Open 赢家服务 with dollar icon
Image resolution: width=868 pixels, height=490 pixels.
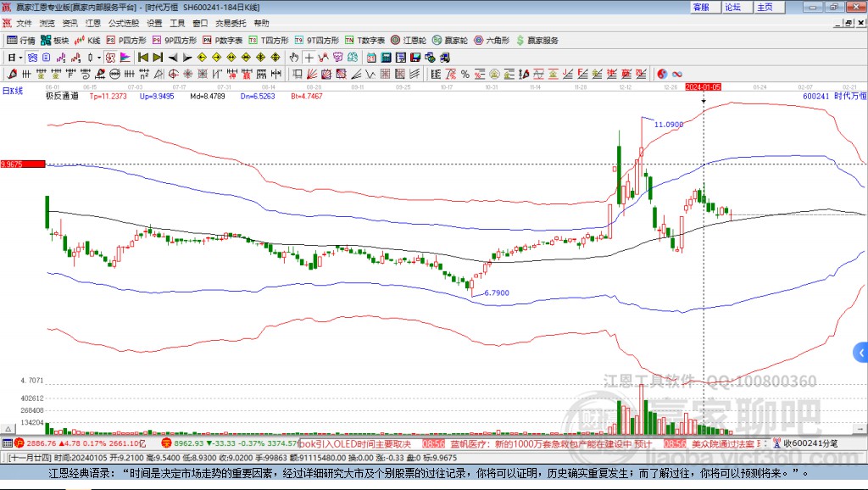tap(537, 41)
